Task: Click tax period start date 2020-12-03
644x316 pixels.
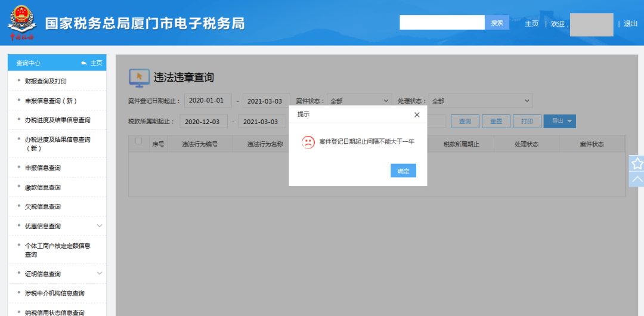Action: pos(204,122)
